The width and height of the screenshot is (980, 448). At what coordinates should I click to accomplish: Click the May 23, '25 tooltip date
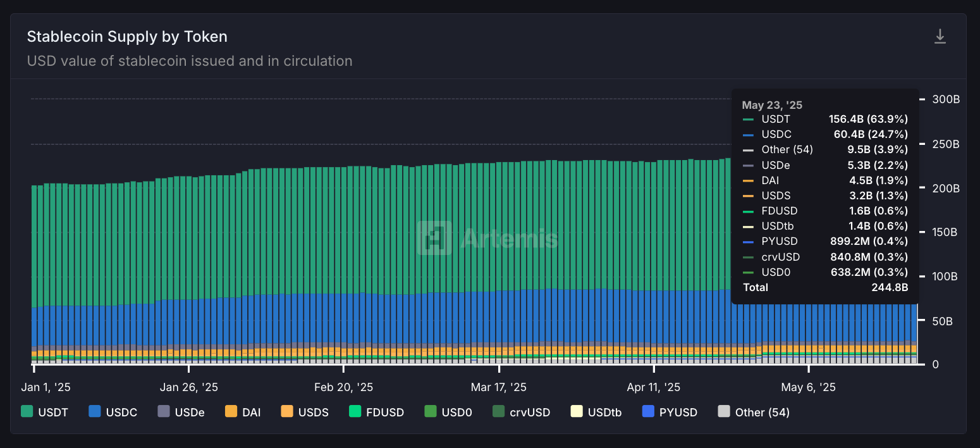point(772,105)
